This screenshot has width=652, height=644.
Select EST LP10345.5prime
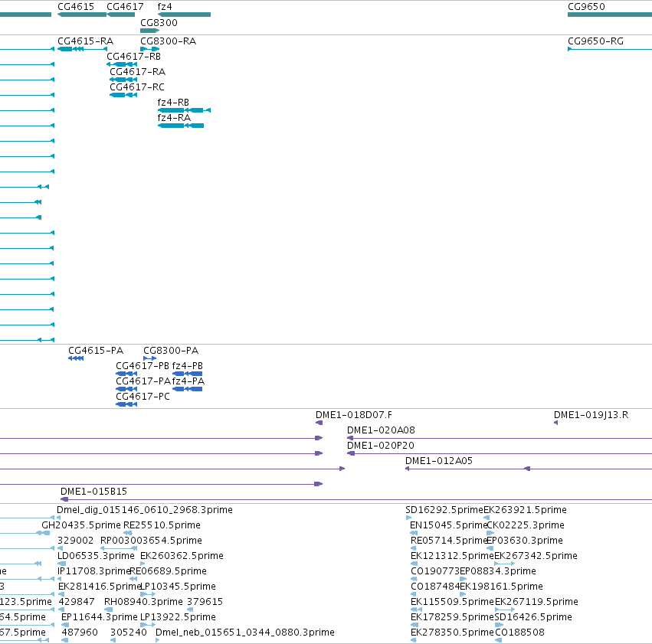[178, 587]
